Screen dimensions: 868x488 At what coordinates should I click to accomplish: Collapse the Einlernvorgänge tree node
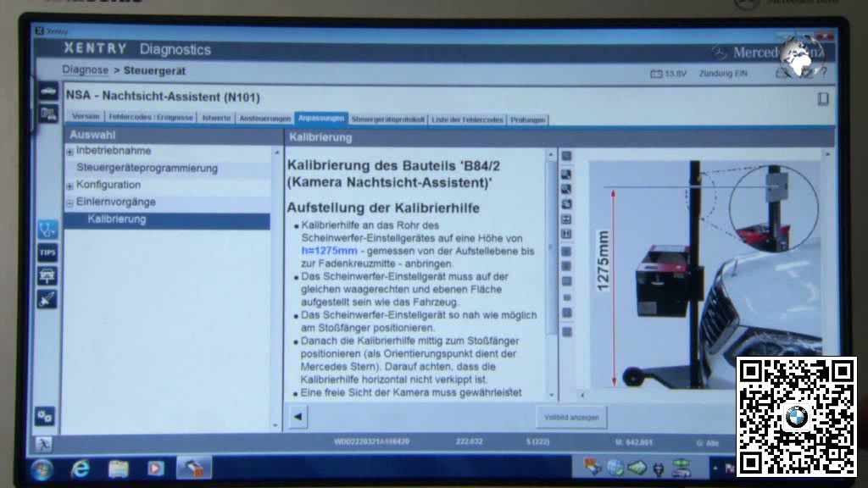click(70, 203)
